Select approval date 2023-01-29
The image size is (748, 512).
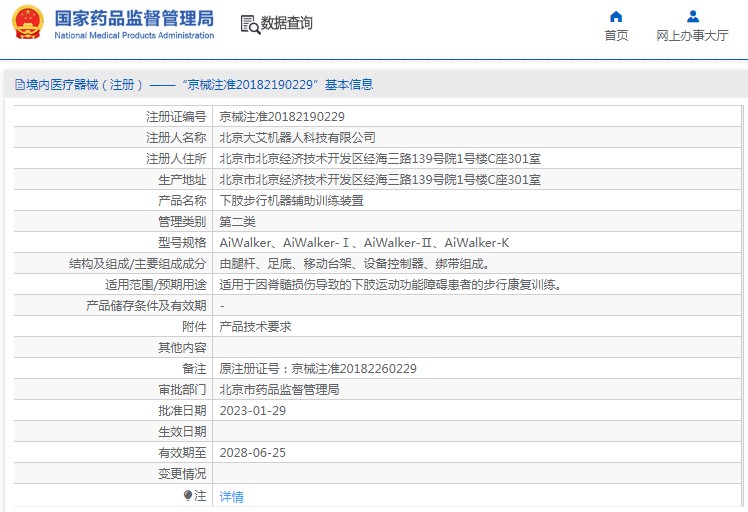[252, 411]
